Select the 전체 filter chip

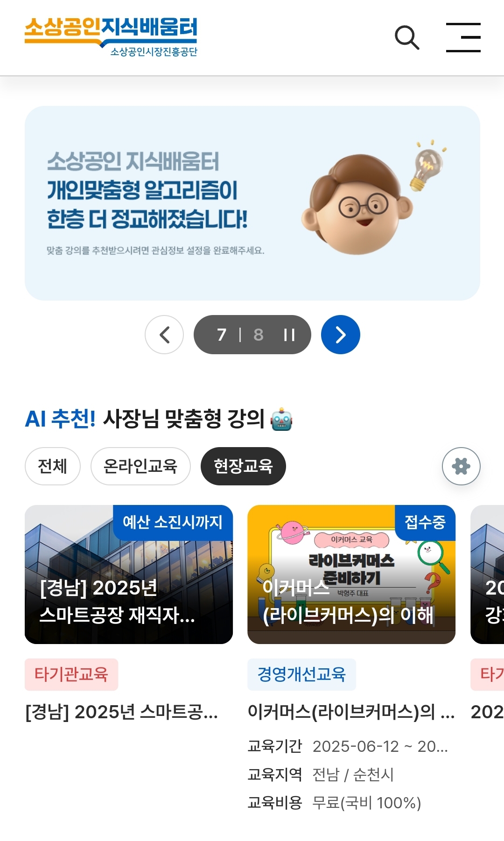[x=53, y=466]
